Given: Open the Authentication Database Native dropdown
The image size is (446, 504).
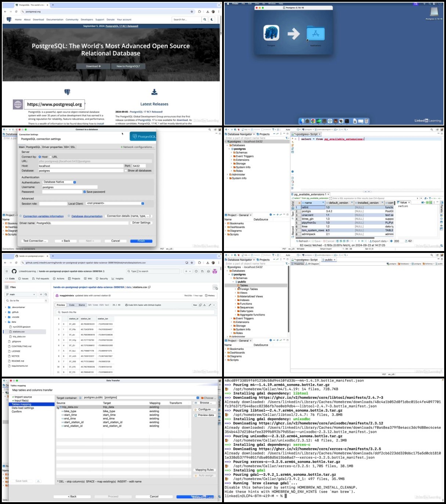Looking at the screenshot, I should 59,182.
